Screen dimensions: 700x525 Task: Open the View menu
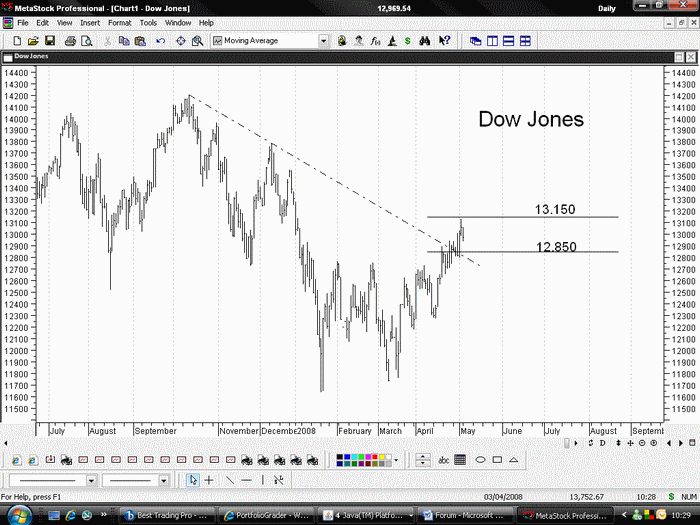point(64,23)
